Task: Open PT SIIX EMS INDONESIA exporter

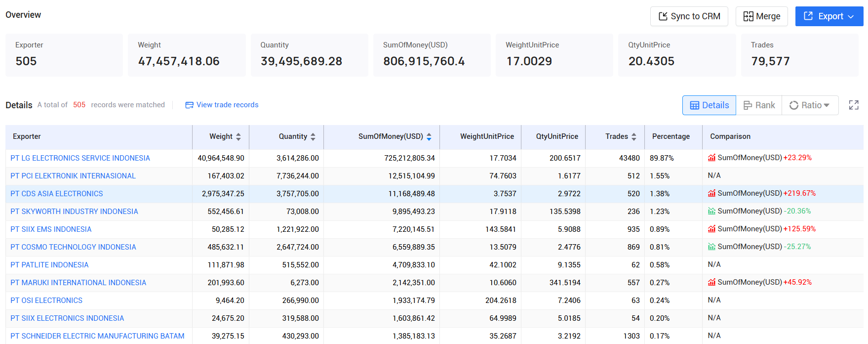Action: (51, 229)
